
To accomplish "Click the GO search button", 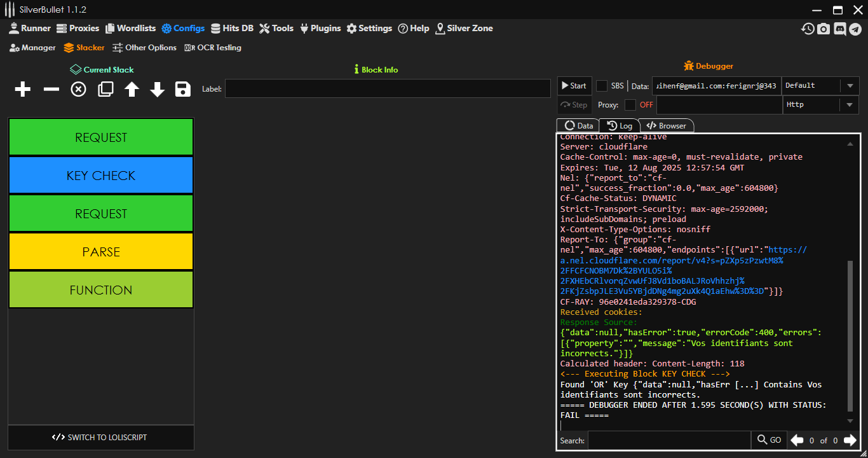I will [x=768, y=440].
